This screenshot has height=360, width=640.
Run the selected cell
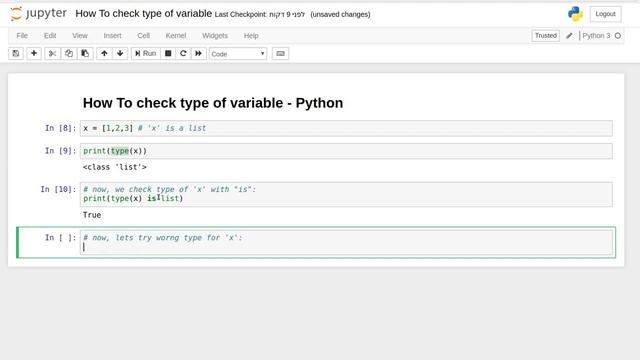pyautogui.click(x=145, y=53)
